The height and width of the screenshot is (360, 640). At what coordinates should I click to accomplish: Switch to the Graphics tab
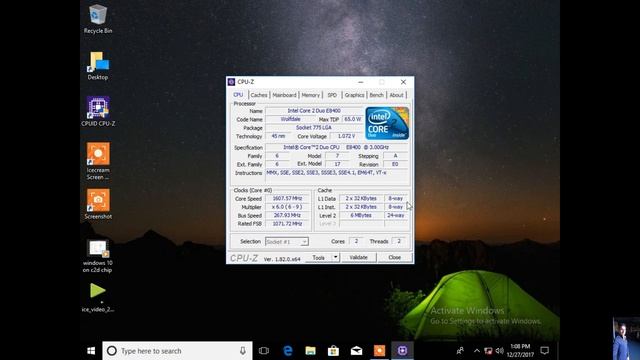354,95
